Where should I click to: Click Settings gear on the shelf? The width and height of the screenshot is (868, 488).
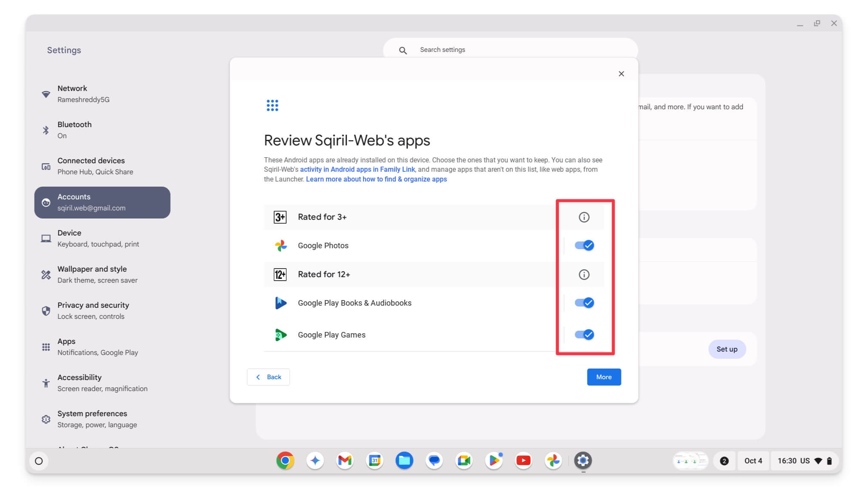pos(583,460)
